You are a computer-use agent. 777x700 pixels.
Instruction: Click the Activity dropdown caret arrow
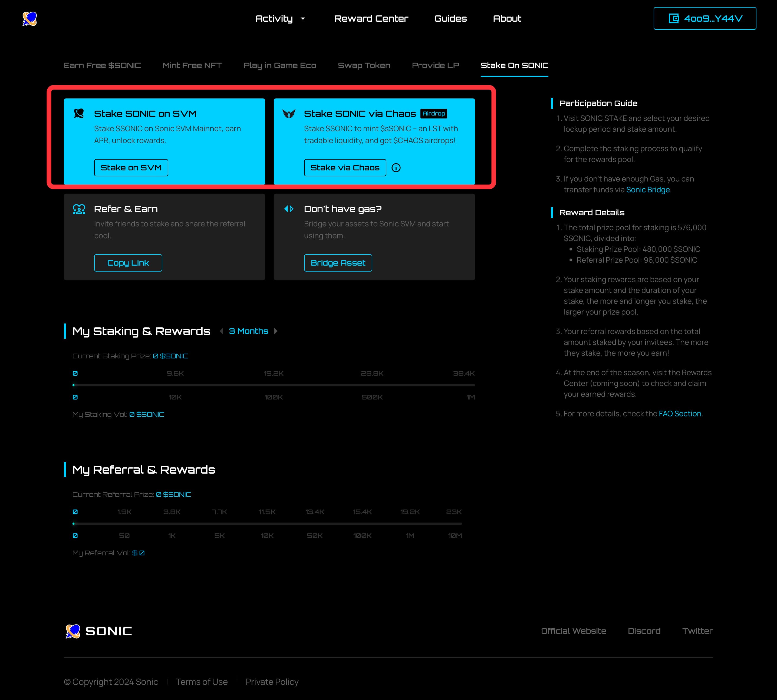(303, 18)
